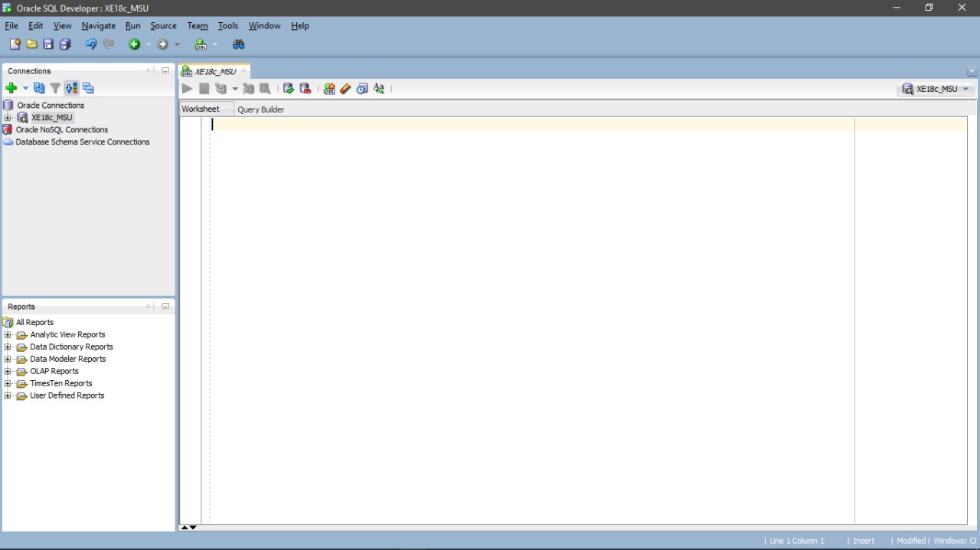Viewport: 980px width, 550px height.
Task: Select All Reports tree node
Action: 34,323
